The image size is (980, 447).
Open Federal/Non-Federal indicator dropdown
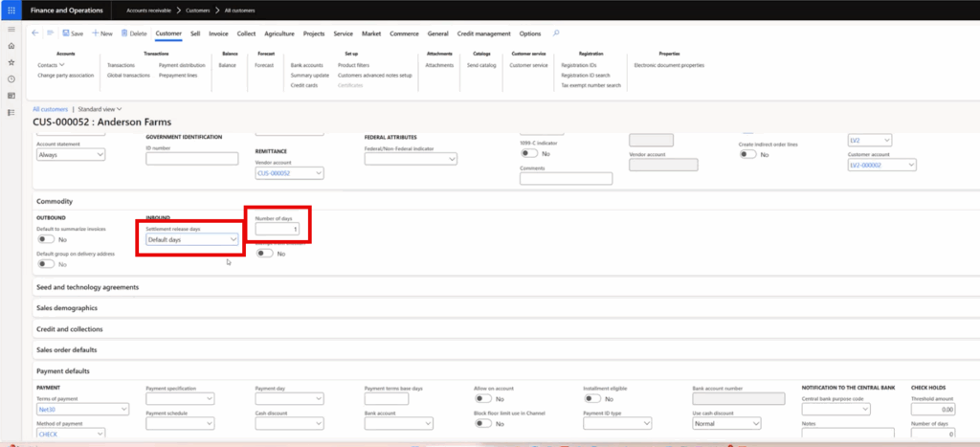pos(411,159)
